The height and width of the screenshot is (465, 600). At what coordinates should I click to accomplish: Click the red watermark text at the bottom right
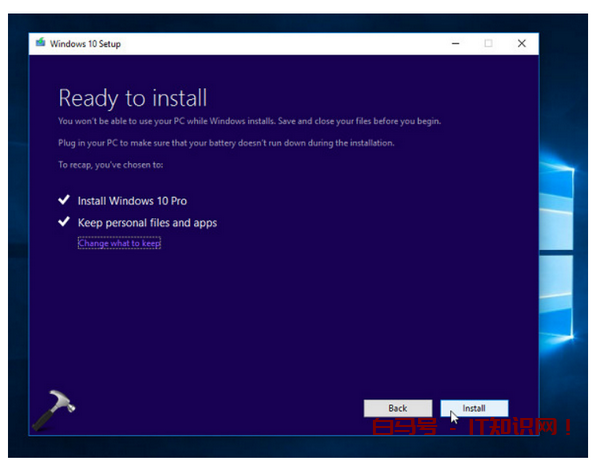pyautogui.click(x=470, y=429)
